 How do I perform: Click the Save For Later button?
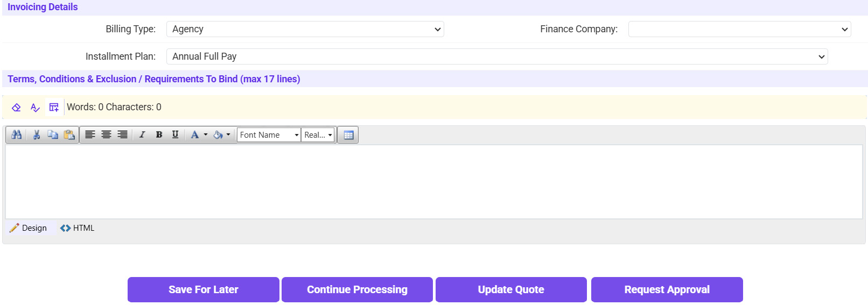click(x=203, y=289)
